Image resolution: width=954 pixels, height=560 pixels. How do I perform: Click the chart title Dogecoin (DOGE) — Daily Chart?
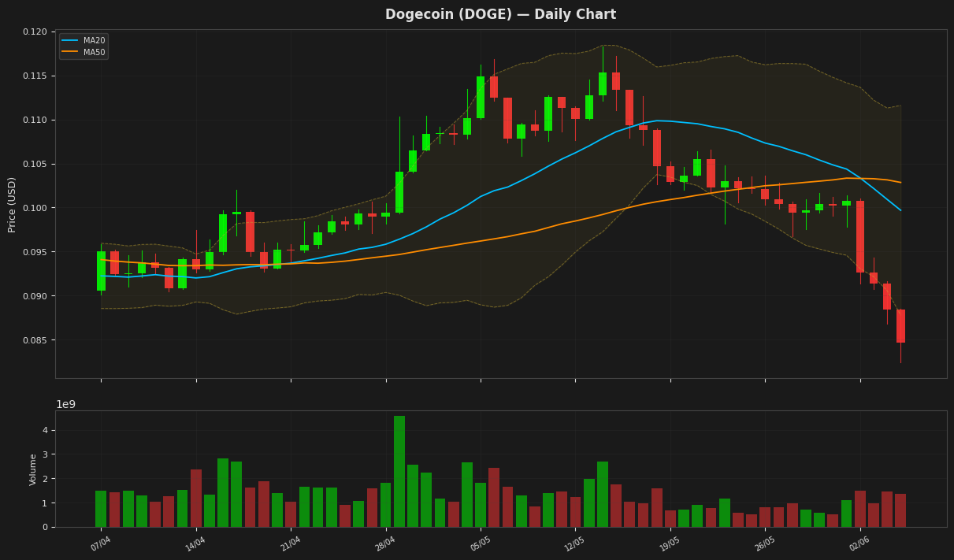[x=500, y=14]
